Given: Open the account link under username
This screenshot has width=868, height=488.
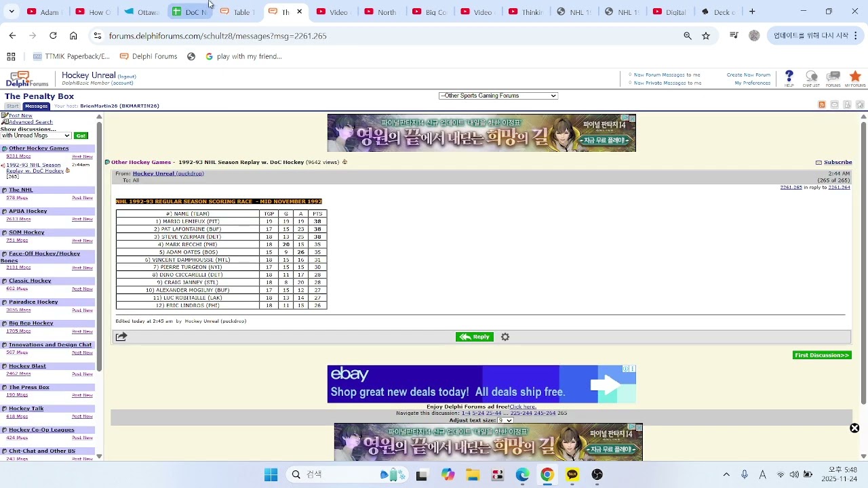Looking at the screenshot, I should [x=122, y=83].
